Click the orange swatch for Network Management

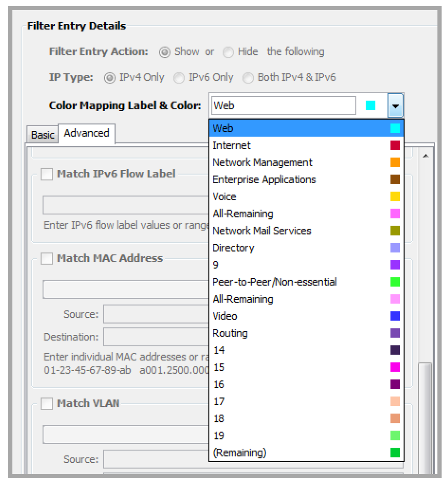394,162
